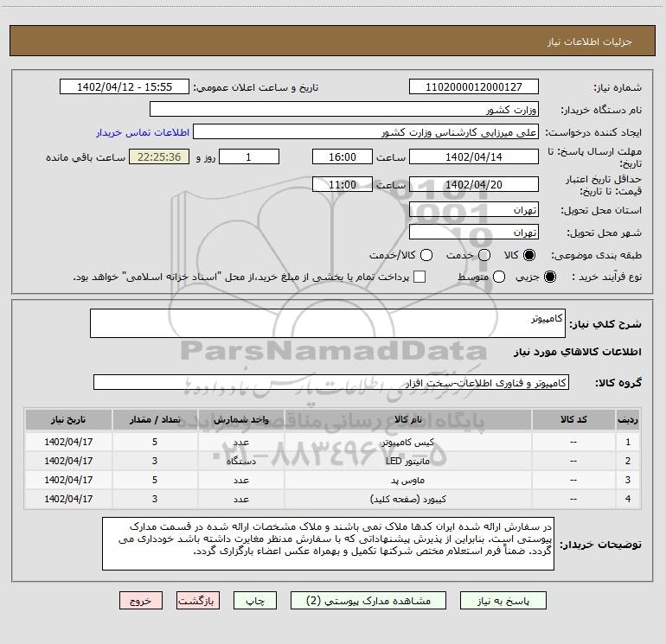This screenshot has width=666, height=644.
Task: Select the مانیتور LED item name
Action: (x=407, y=461)
